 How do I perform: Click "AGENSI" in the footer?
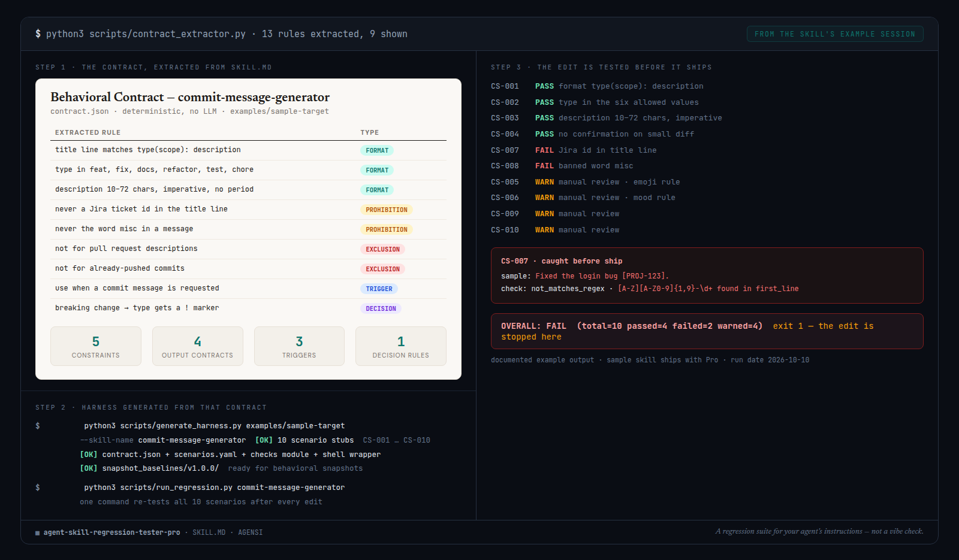point(251,532)
